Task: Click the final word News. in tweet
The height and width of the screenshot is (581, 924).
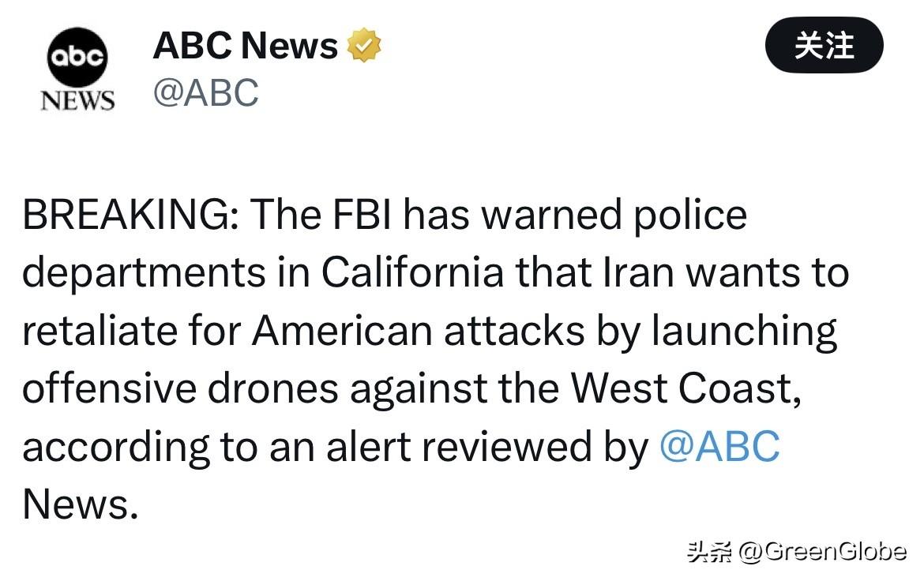Action: click(x=80, y=504)
